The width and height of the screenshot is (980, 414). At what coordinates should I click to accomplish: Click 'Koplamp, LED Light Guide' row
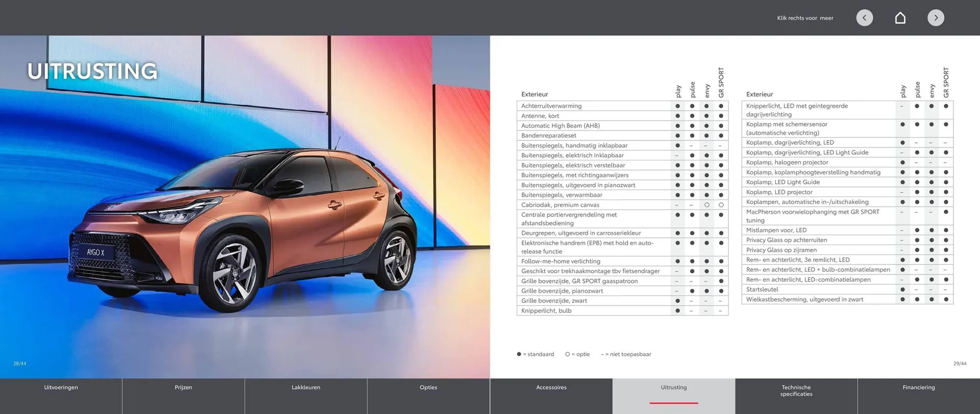[x=848, y=182]
